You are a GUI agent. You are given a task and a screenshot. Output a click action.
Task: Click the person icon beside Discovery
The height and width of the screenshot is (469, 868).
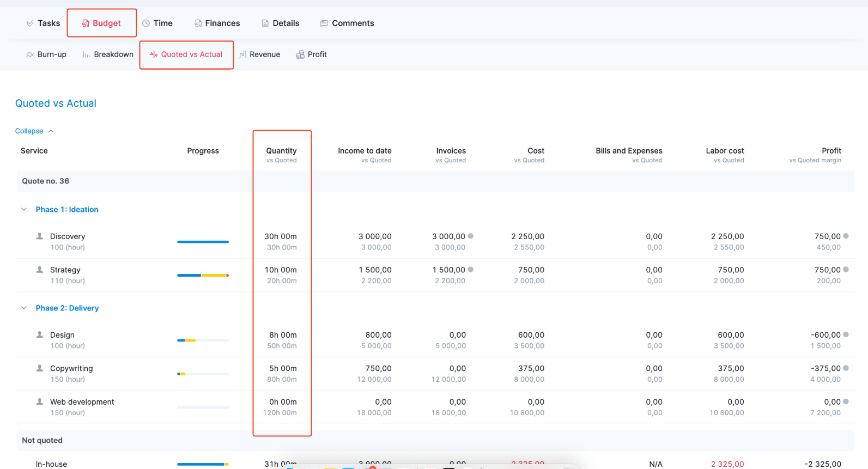(40, 236)
